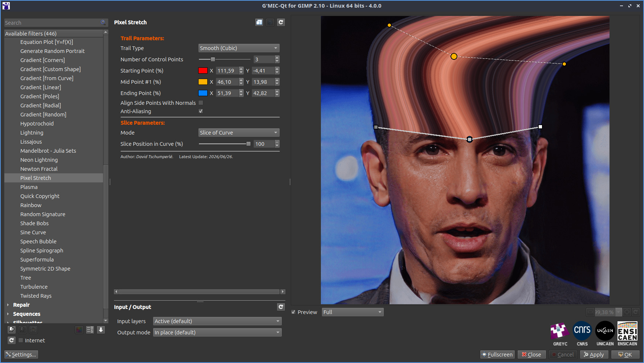Click the rename fave Abc icon
Screen dimensions: 644x363
pos(33,330)
